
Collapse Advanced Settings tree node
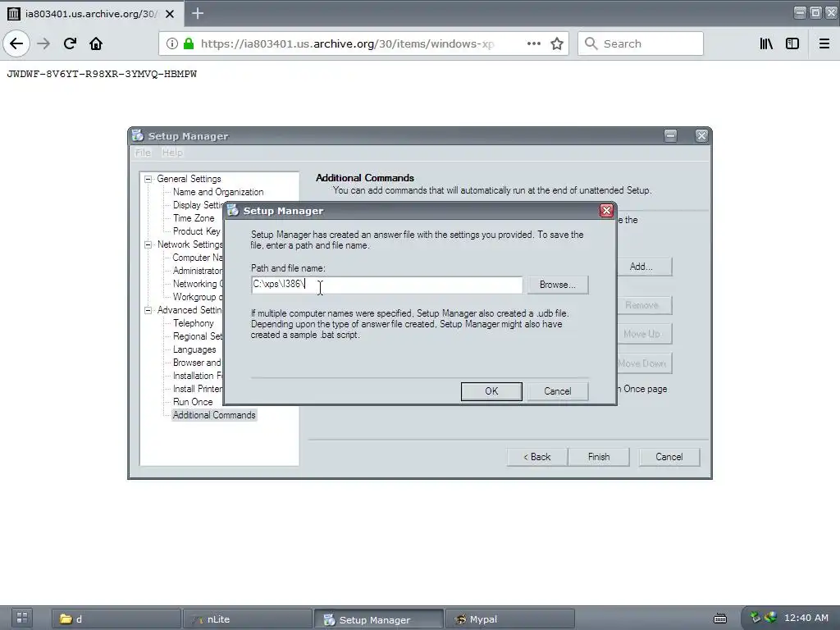148,310
